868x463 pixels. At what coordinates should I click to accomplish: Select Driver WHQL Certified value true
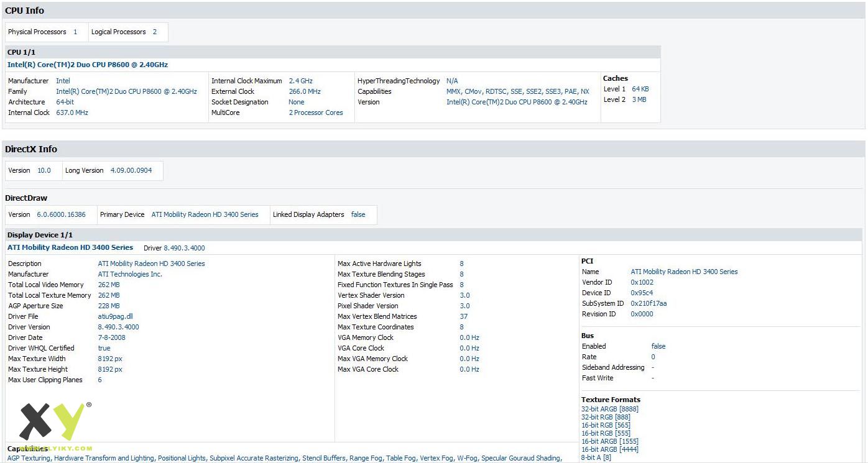[x=104, y=348]
